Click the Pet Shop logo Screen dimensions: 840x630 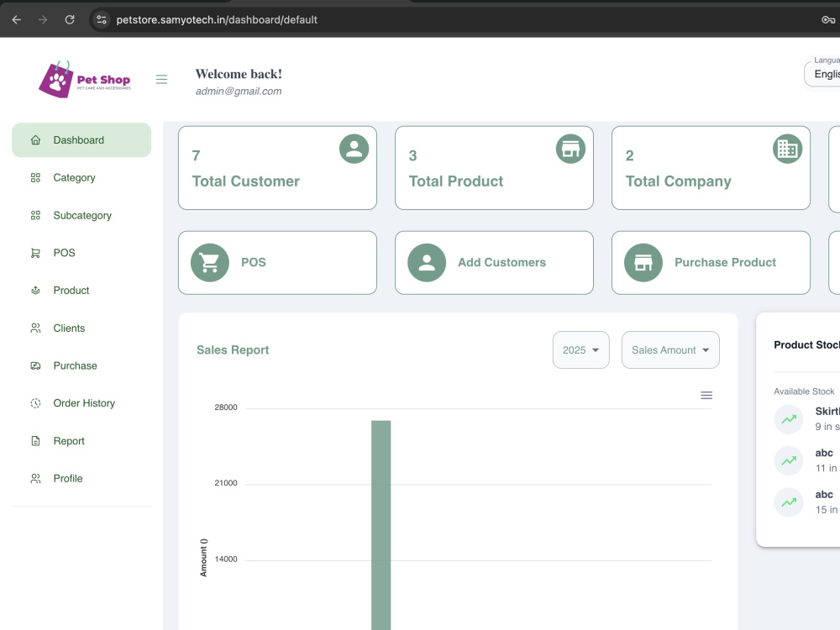[x=85, y=79]
